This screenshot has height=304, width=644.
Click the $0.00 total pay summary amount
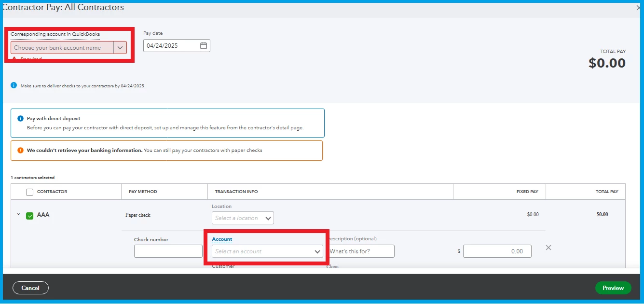tap(607, 63)
